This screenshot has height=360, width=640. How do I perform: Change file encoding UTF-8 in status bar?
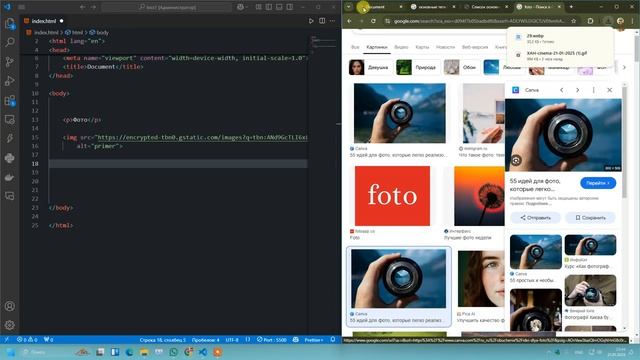coord(232,340)
